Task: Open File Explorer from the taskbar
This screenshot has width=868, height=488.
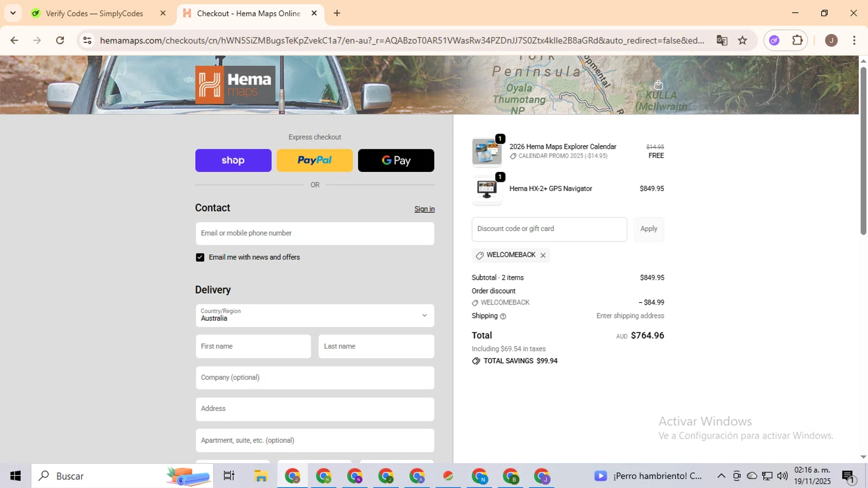Action: 261,476
